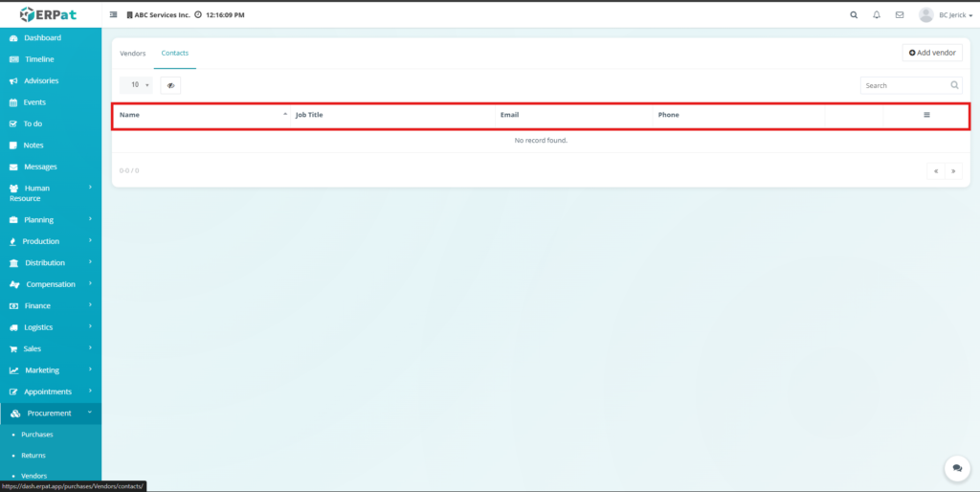Viewport: 980px width, 492px height.
Task: Expand the Logistics menu
Action: coord(51,327)
